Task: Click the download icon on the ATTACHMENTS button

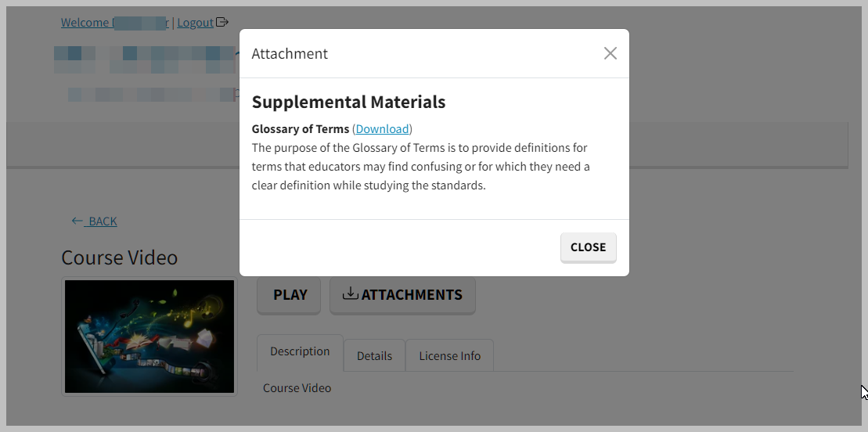Action: tap(351, 293)
